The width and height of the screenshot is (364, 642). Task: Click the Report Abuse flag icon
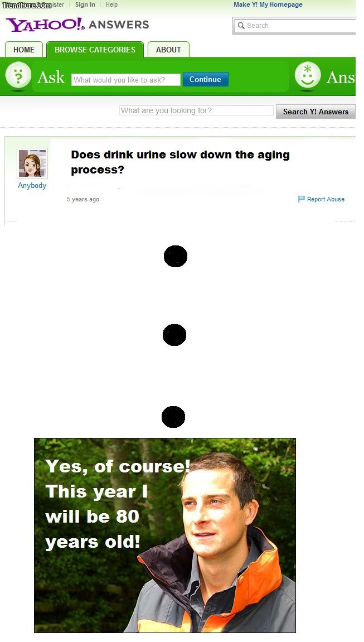(302, 199)
